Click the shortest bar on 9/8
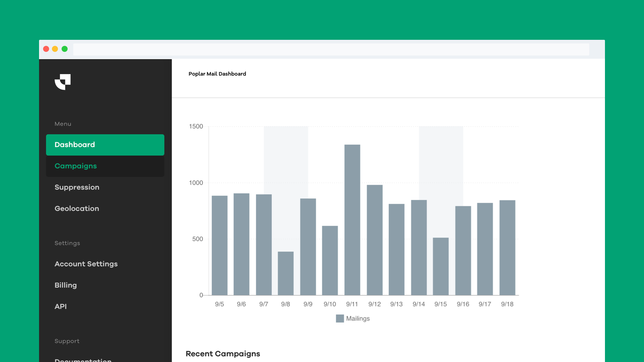 pos(286,274)
